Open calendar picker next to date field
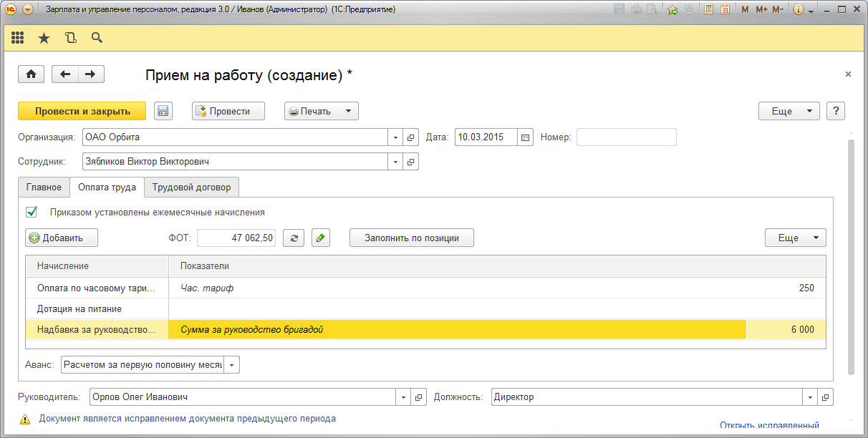This screenshot has height=438, width=868. click(x=525, y=137)
